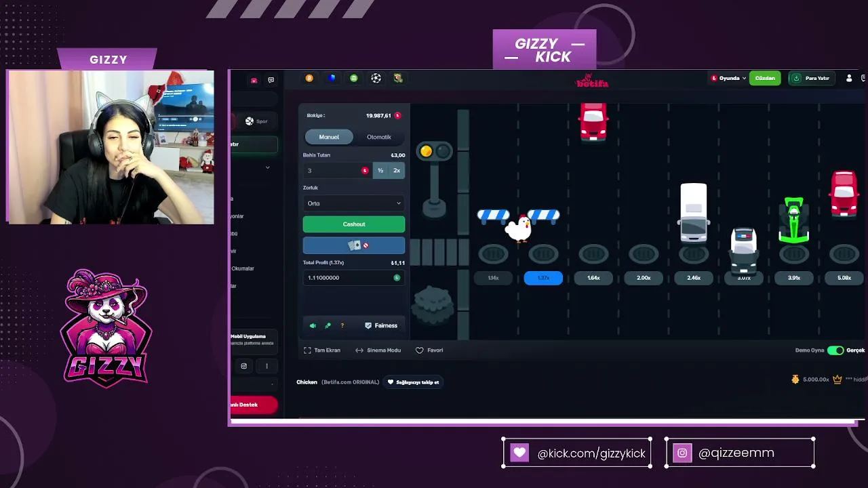The image size is (868, 488).
Task: Click the green copy icon in profit field
Action: coord(397,278)
